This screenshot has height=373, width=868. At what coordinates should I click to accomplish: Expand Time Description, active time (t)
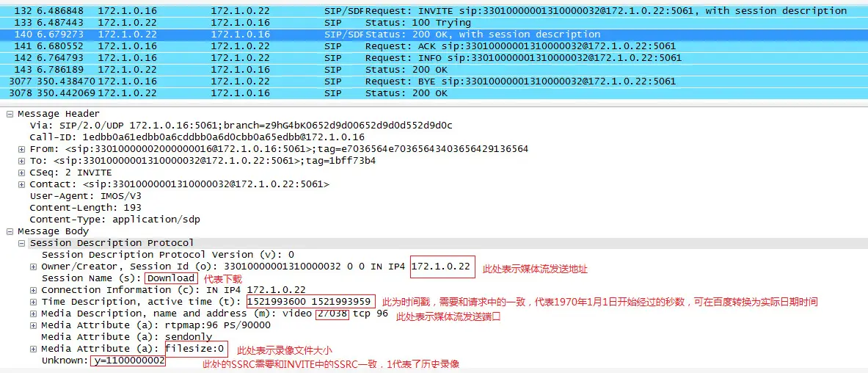pos(34,302)
